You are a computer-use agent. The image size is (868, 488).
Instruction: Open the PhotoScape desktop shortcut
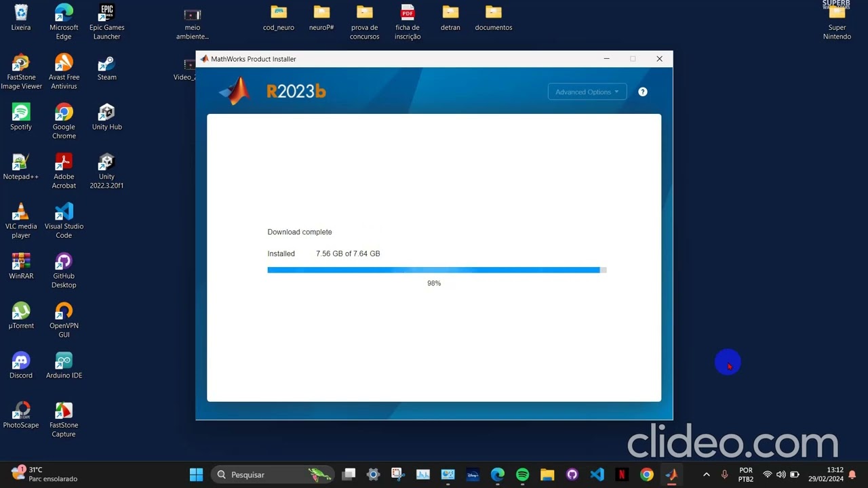pos(21,415)
